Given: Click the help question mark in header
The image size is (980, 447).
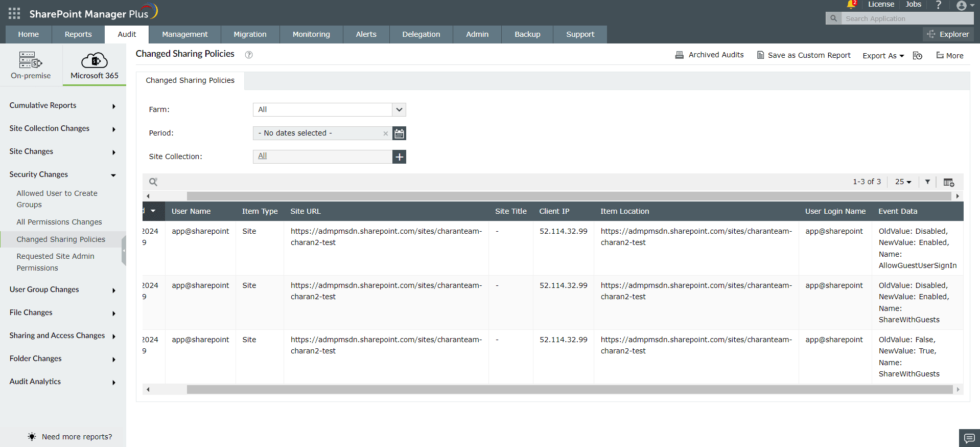Looking at the screenshot, I should [938, 5].
